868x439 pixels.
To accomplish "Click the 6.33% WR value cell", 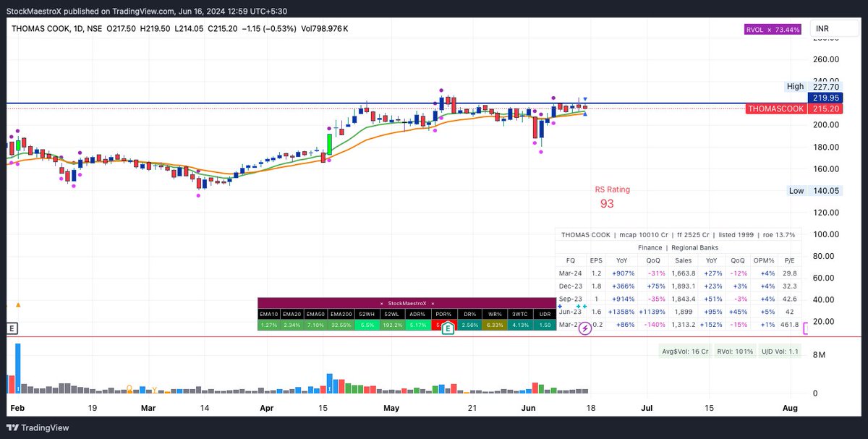I will [493, 325].
